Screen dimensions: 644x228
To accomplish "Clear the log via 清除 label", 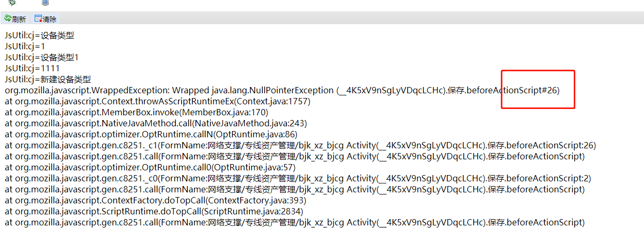I will 50,19.
